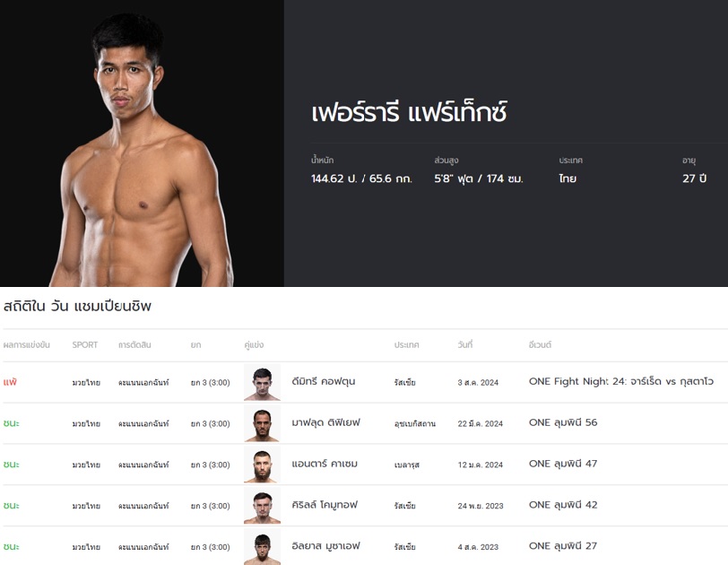Click Dmitry Kovtun's opponent photo thumbnail
The image size is (728, 565).
pyautogui.click(x=263, y=382)
